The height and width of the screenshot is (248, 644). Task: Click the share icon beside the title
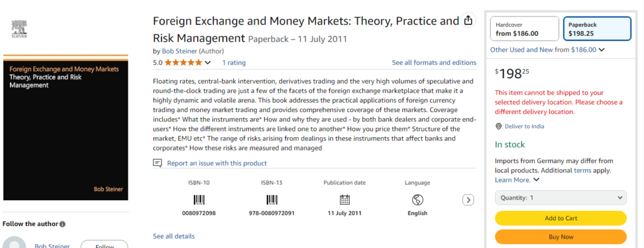point(468,20)
